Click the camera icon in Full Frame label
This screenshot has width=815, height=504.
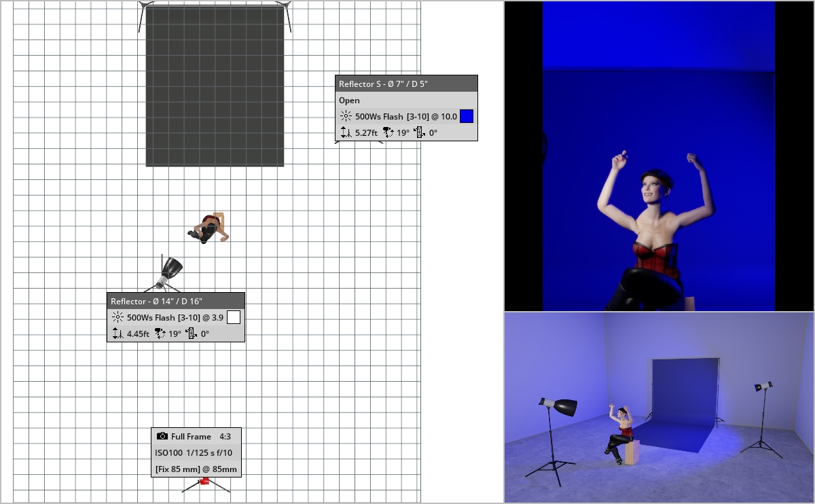click(162, 437)
